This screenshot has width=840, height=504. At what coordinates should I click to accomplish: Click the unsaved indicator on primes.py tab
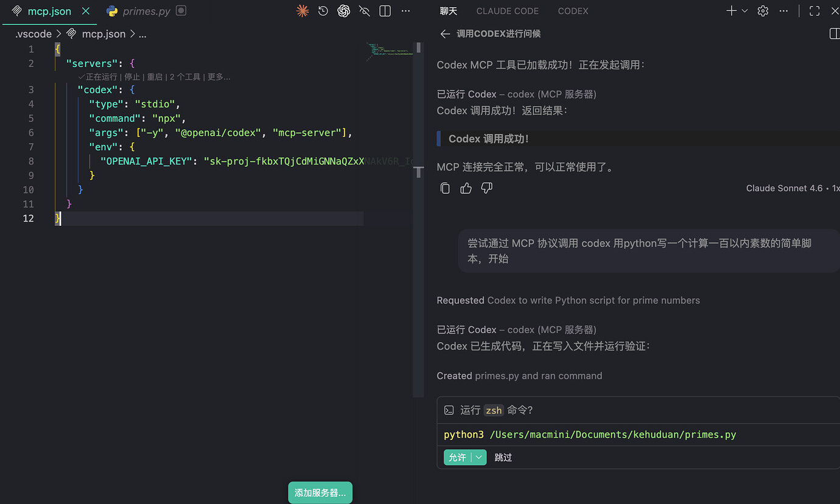point(181,11)
